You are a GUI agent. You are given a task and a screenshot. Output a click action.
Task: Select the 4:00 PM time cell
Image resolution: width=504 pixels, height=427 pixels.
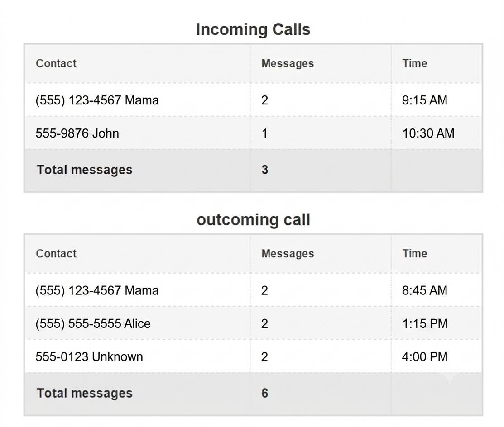425,357
